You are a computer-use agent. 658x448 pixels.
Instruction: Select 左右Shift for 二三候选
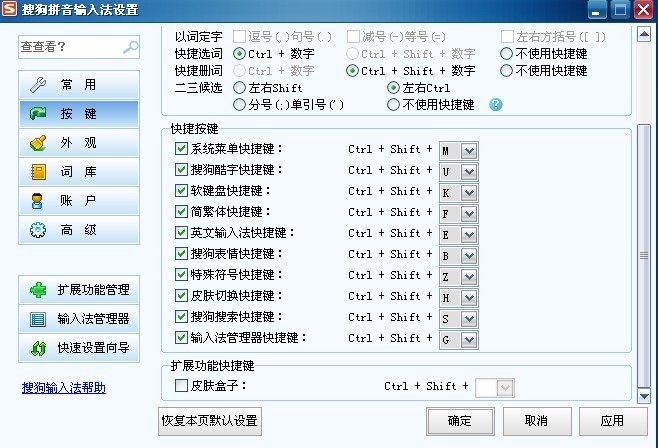pos(239,88)
